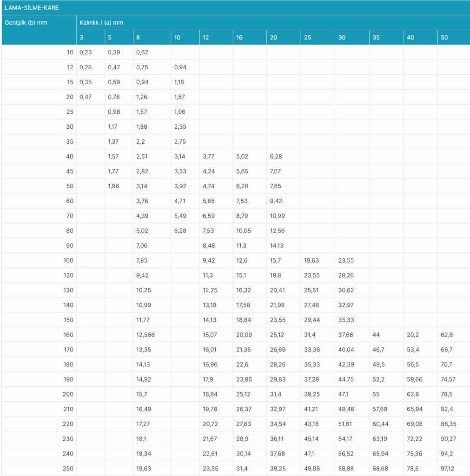This screenshot has width=470, height=476.
Task: Click the width row label 250
Action: [x=68, y=469]
